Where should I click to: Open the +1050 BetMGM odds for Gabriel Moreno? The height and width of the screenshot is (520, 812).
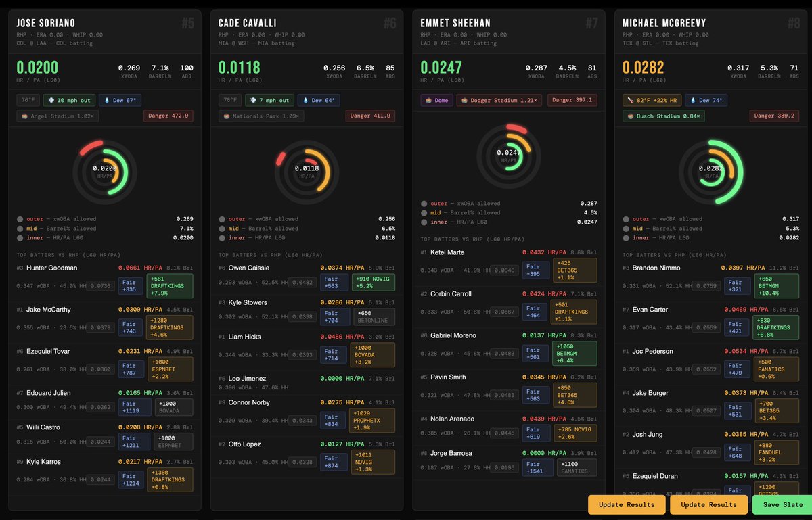click(575, 354)
